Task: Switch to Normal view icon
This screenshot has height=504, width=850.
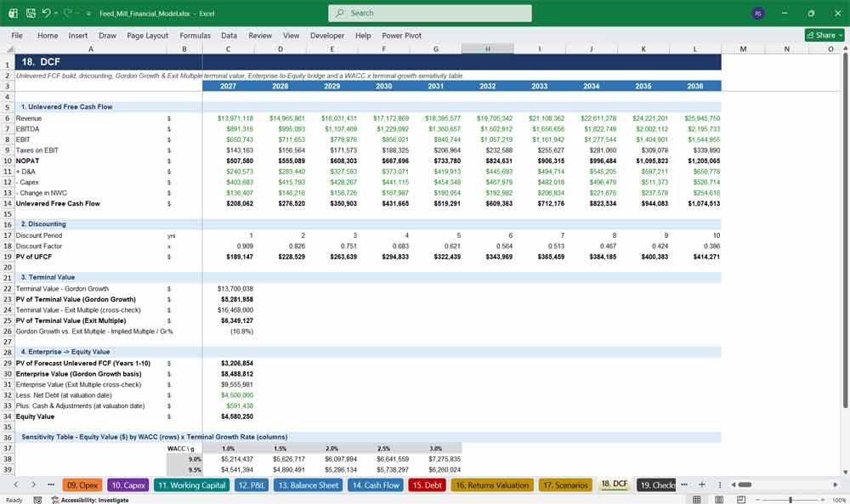Action: tap(697, 500)
